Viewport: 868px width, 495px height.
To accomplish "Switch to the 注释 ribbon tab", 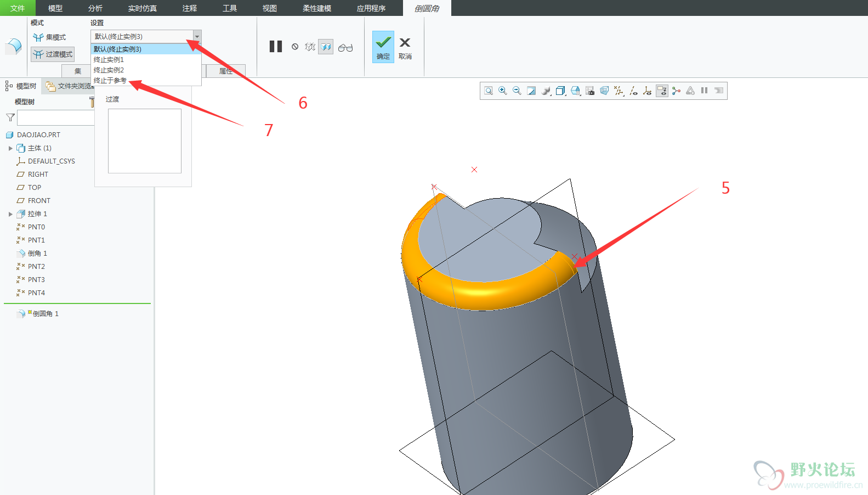I will point(190,8).
